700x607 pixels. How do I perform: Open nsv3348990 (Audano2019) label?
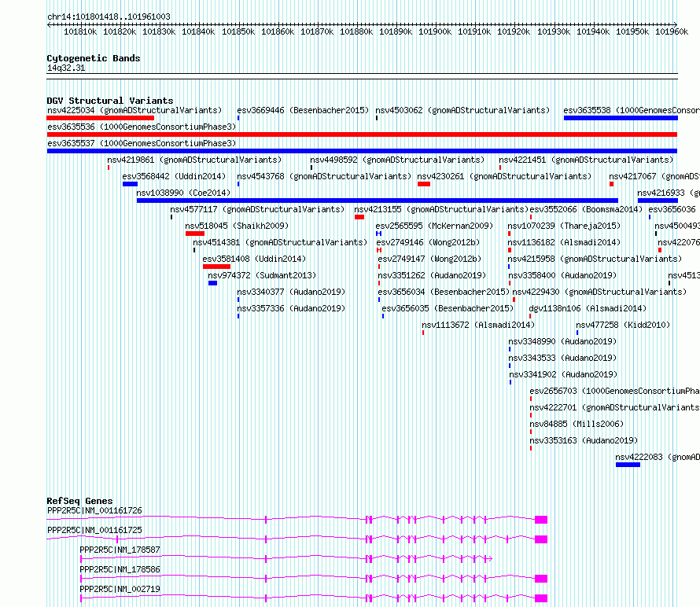[x=562, y=341]
